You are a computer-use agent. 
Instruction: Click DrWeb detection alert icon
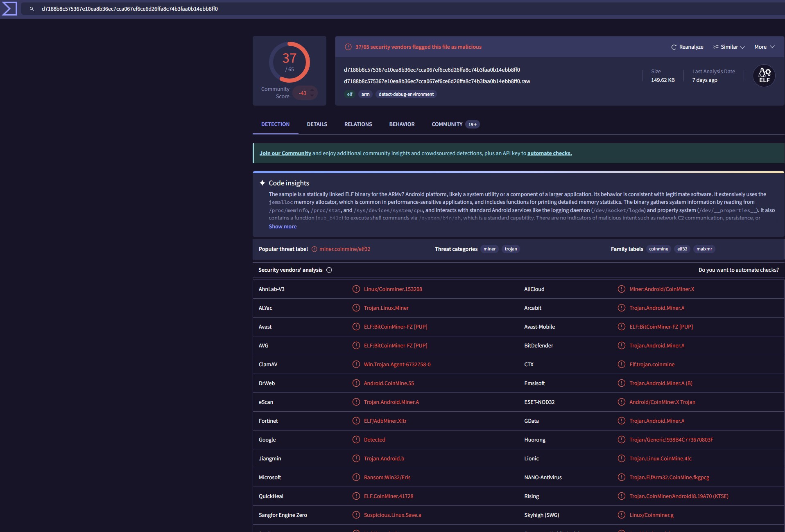[356, 383]
